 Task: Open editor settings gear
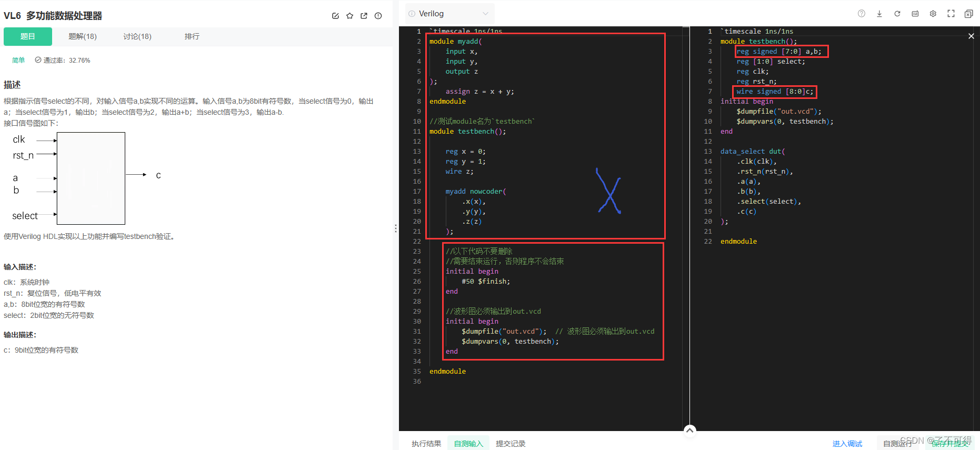coord(933,14)
